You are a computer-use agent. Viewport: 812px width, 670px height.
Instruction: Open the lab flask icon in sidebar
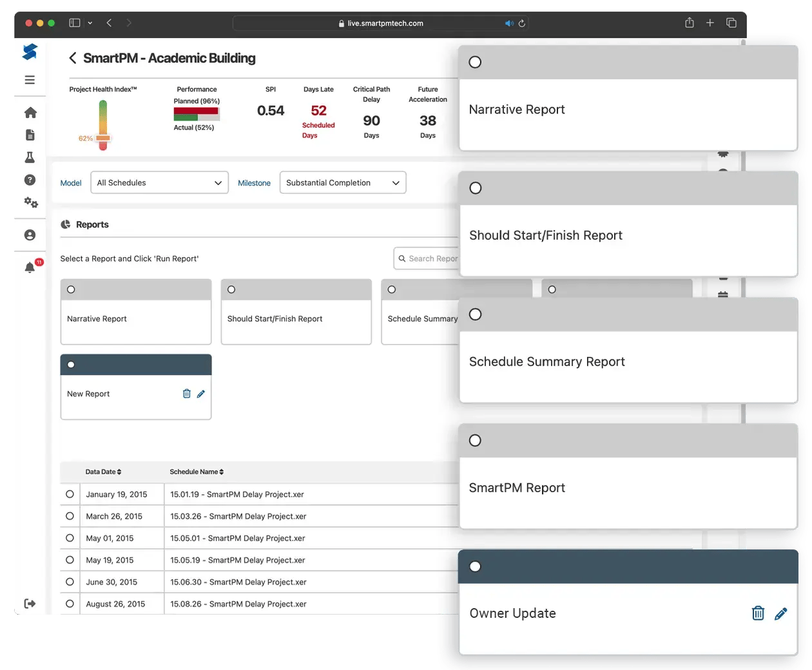click(x=30, y=157)
